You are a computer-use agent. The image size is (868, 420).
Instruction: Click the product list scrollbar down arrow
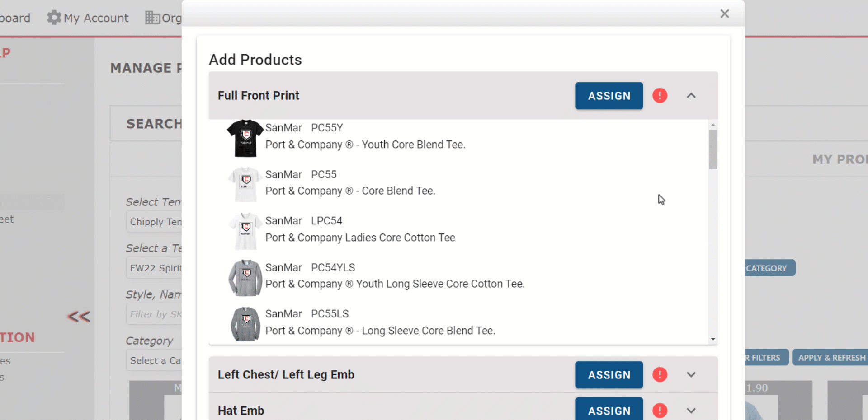pyautogui.click(x=713, y=339)
